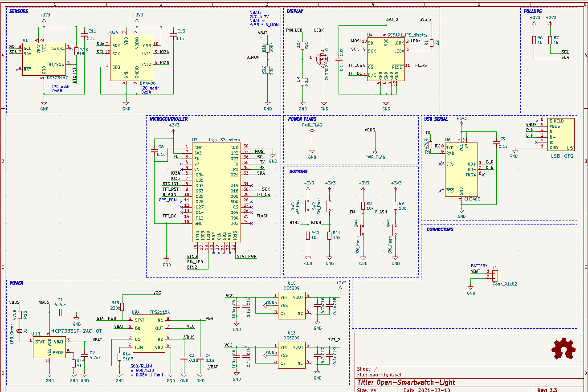Viewport: 588px width, 392px height.
Task: Click the MCP73831T charger chip U11
Action: [x=49, y=347]
